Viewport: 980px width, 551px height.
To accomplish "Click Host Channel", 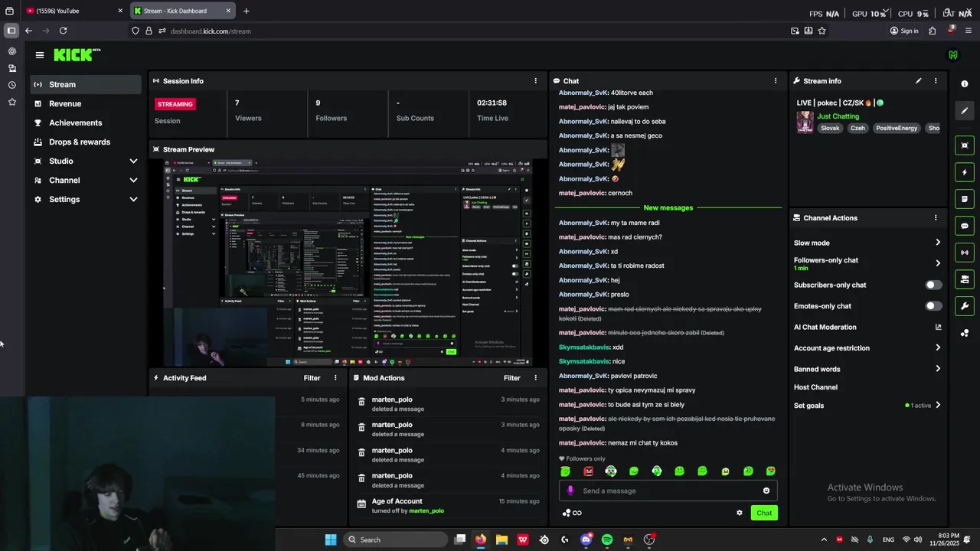I will pos(815,387).
